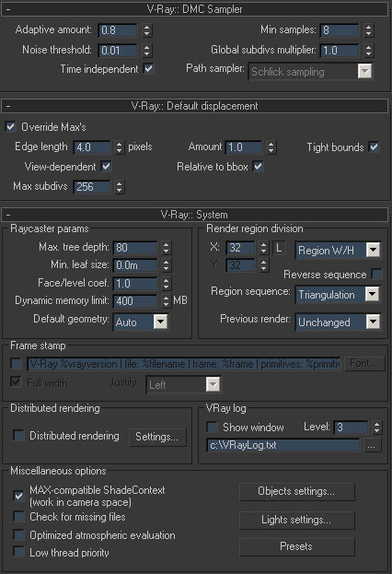Adjust the Min samples spinner

369,30
